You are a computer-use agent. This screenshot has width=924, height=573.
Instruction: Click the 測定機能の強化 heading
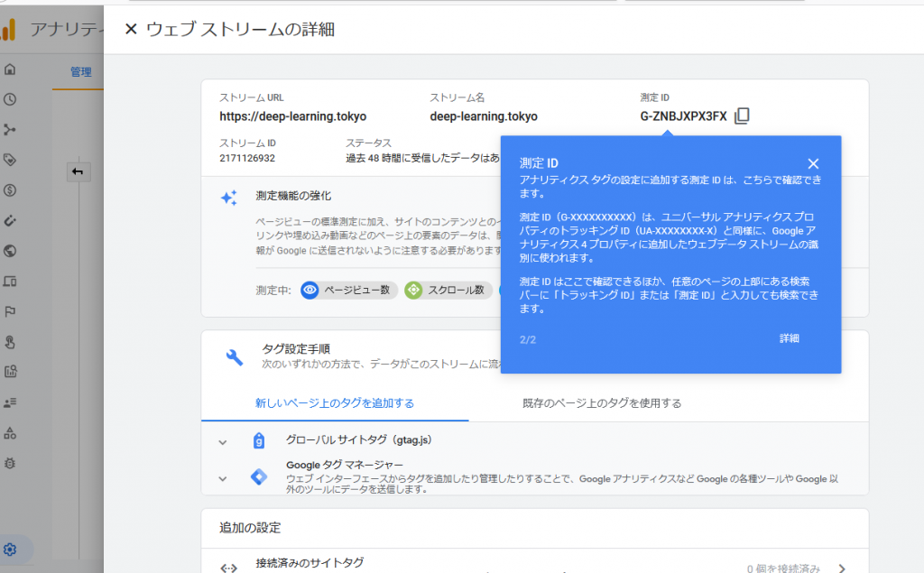[293, 196]
